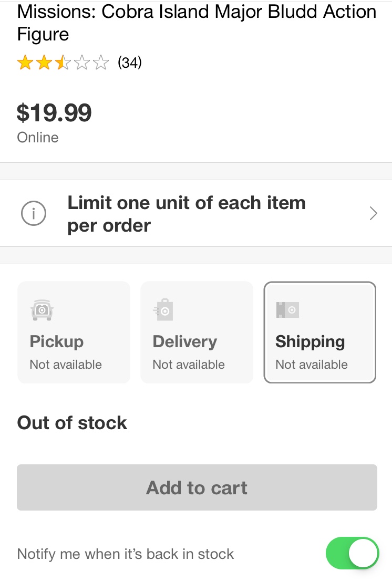Tap Notify me when back in stock label
The height and width of the screenshot is (582, 392).
[x=126, y=554]
